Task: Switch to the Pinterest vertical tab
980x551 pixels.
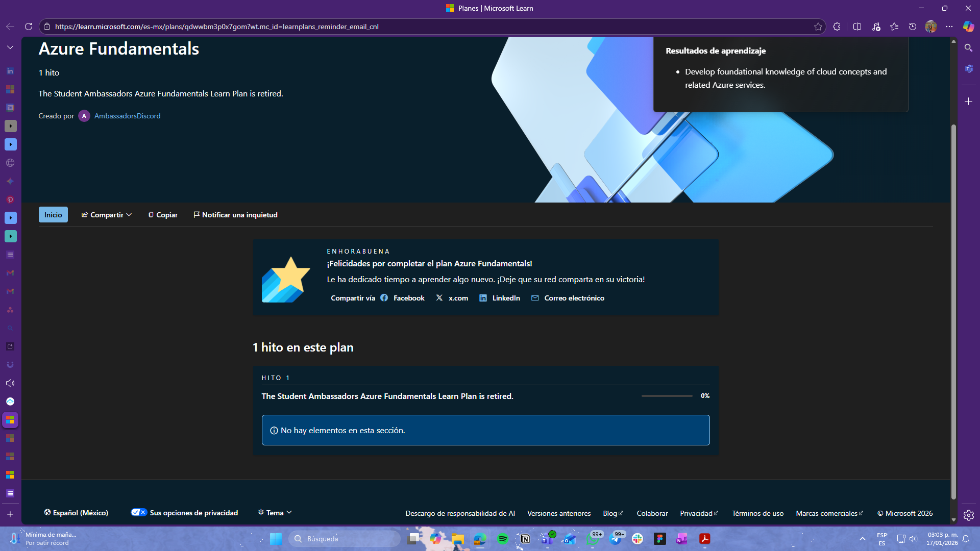Action: pyautogui.click(x=10, y=199)
